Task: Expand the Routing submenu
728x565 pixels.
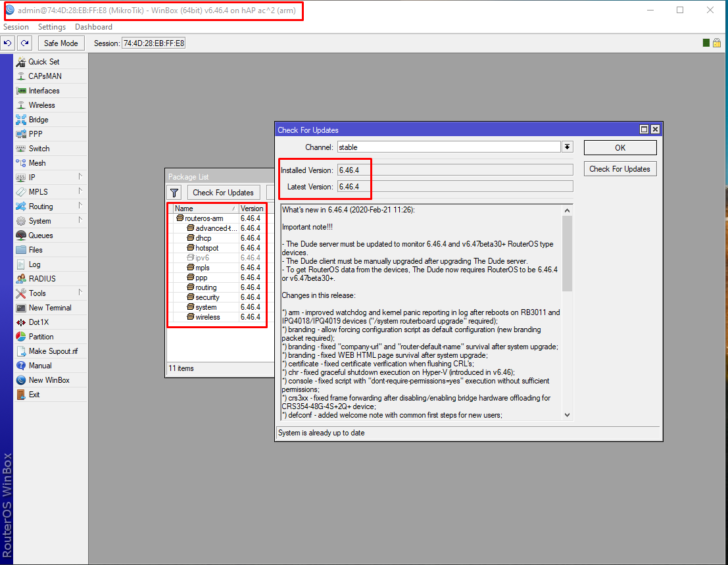Action: pyautogui.click(x=51, y=206)
